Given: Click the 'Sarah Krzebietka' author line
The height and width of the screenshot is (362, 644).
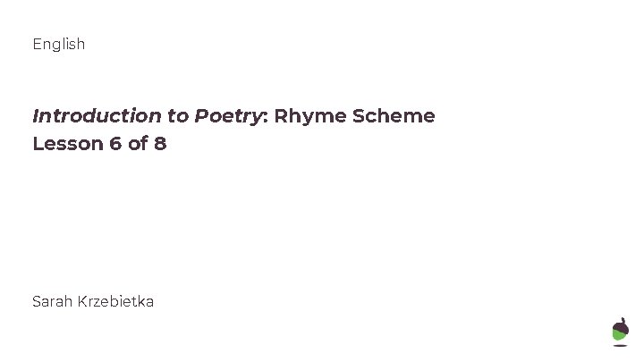Looking at the screenshot, I should (93, 302).
